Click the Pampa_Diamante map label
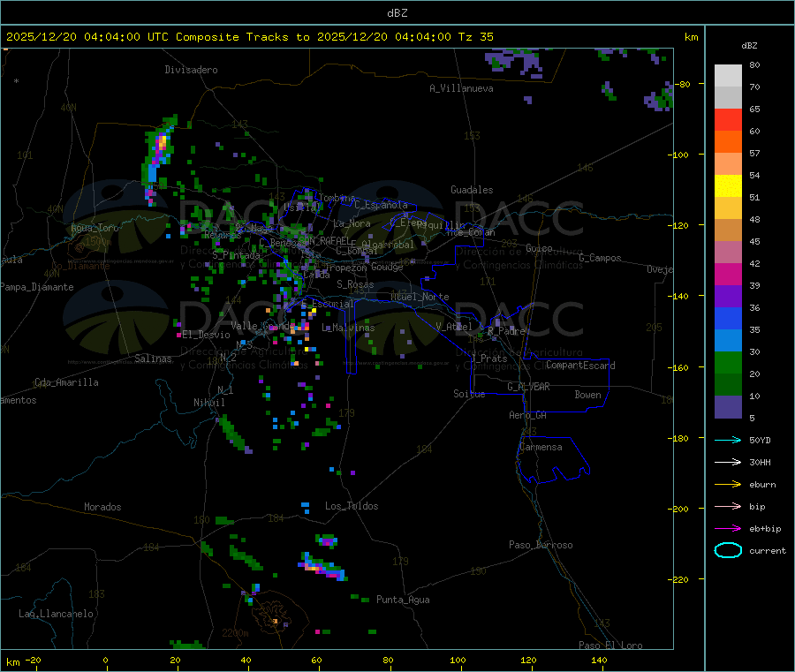This screenshot has height=672, width=795. tap(37, 287)
